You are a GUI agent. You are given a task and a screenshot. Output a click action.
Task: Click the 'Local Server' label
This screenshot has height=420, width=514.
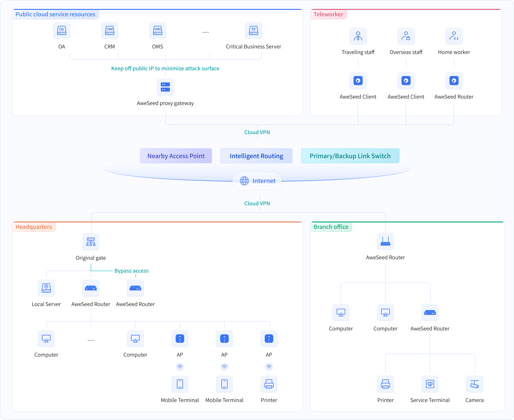coord(46,304)
